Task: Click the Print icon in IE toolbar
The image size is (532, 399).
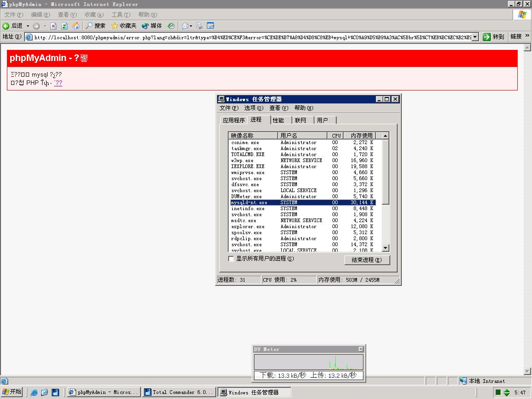Action: (199, 26)
